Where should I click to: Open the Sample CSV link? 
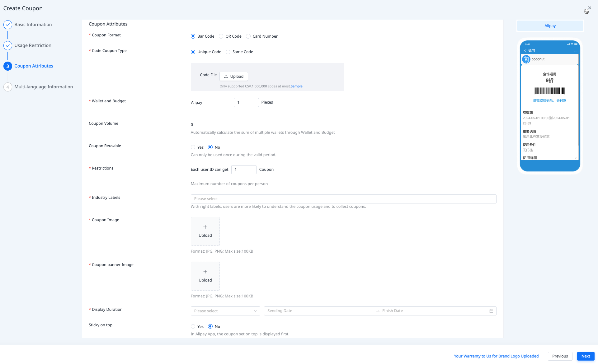pos(296,86)
